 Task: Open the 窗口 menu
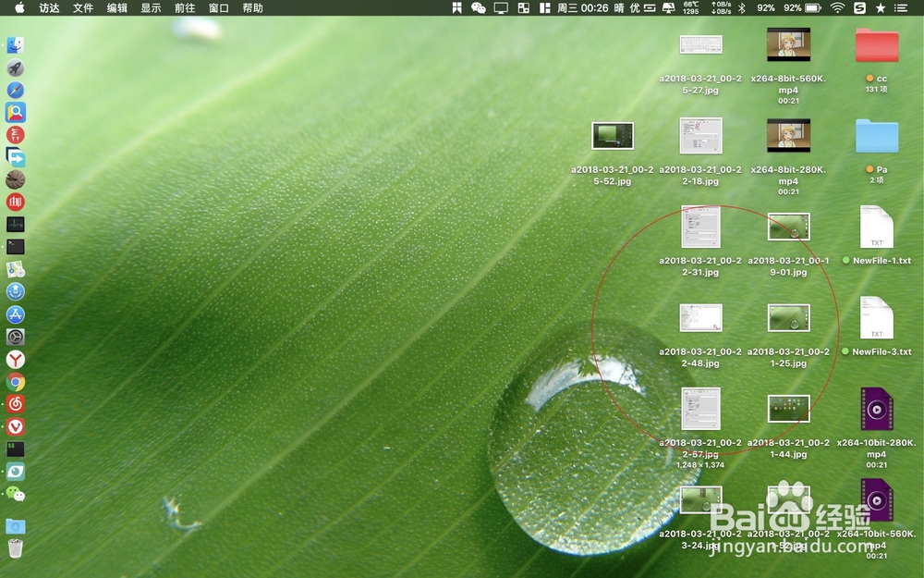click(219, 7)
